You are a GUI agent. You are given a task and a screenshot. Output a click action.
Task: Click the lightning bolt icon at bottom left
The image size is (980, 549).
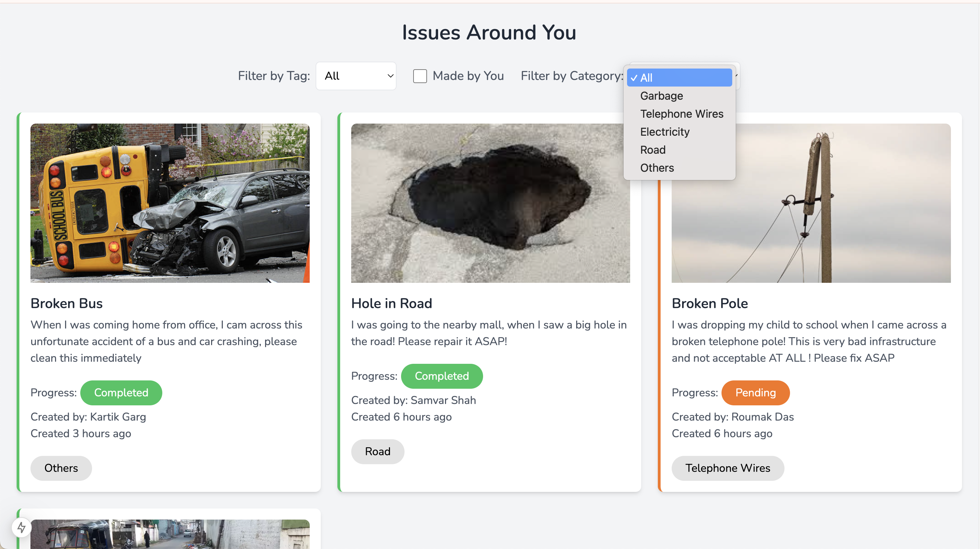(21, 527)
